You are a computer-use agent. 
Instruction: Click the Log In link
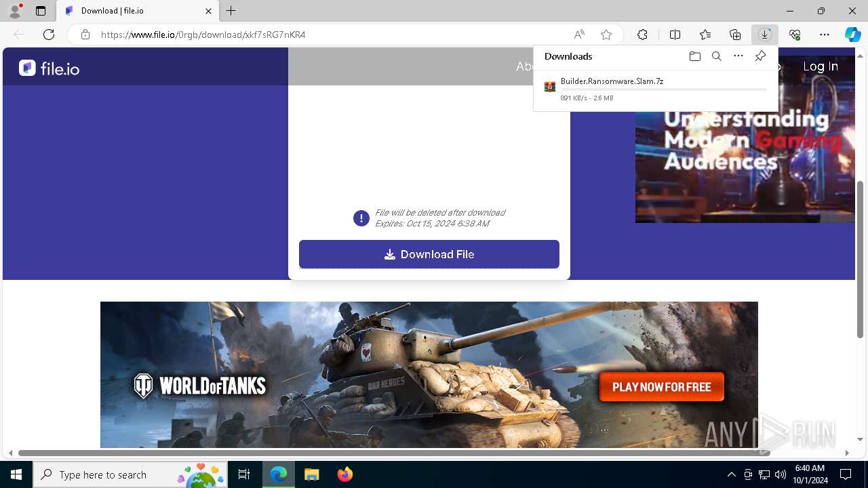(821, 66)
